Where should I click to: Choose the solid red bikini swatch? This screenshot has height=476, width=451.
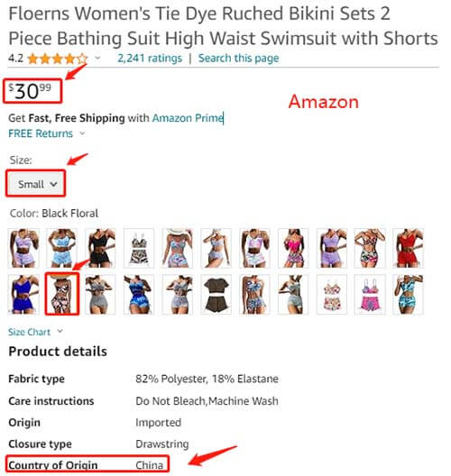point(408,248)
